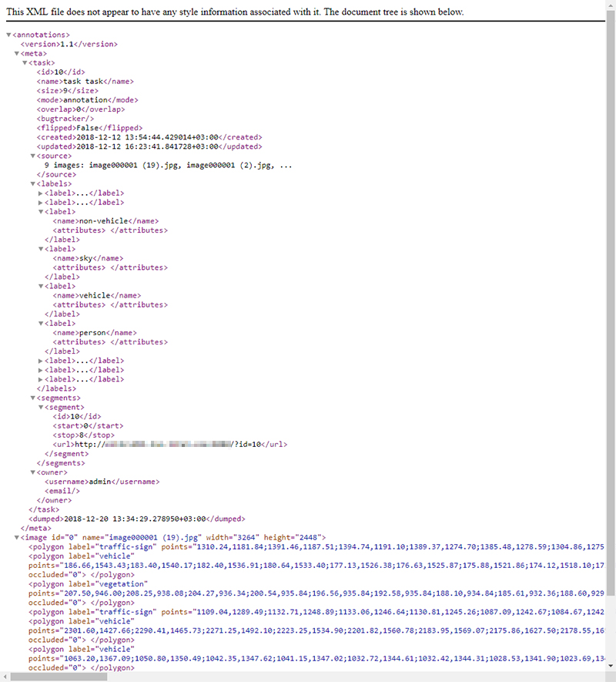
Task: Collapse the non-vehicle label element
Action: coord(41,211)
